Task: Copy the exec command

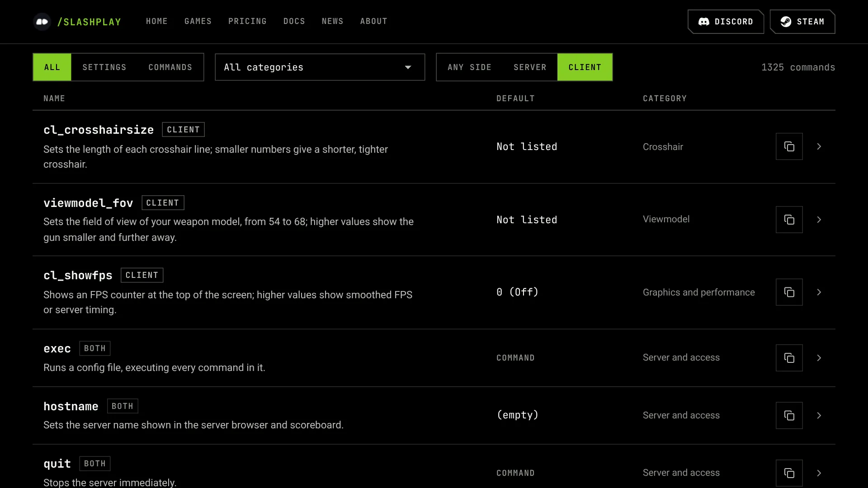Action: (x=789, y=358)
